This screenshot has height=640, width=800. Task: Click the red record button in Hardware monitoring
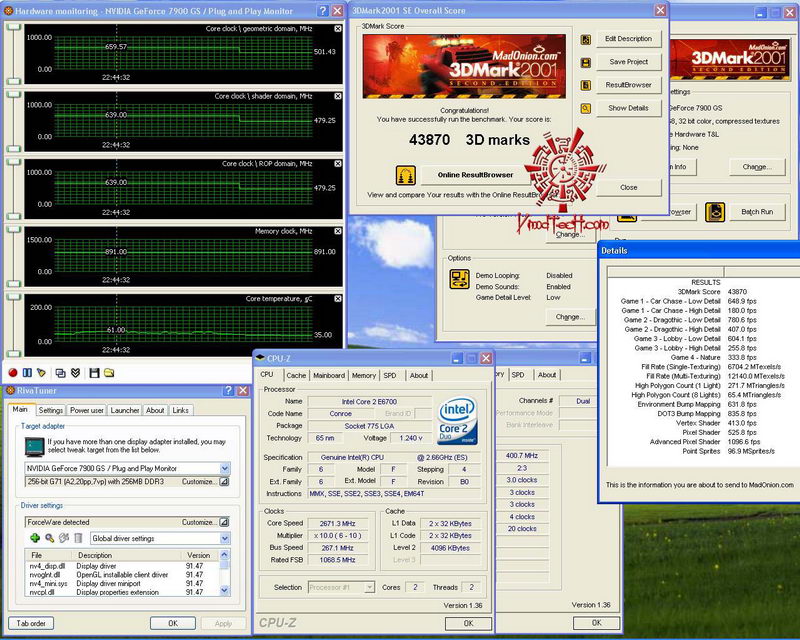click(x=13, y=372)
